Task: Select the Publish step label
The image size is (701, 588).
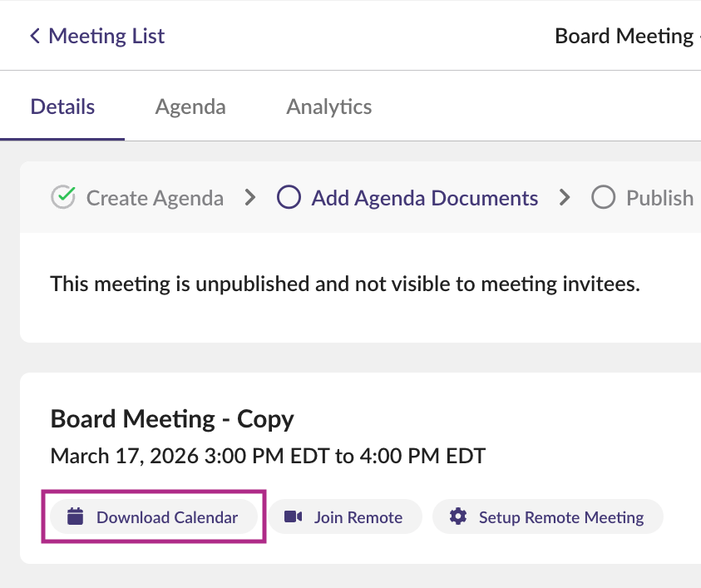Action: pyautogui.click(x=659, y=198)
